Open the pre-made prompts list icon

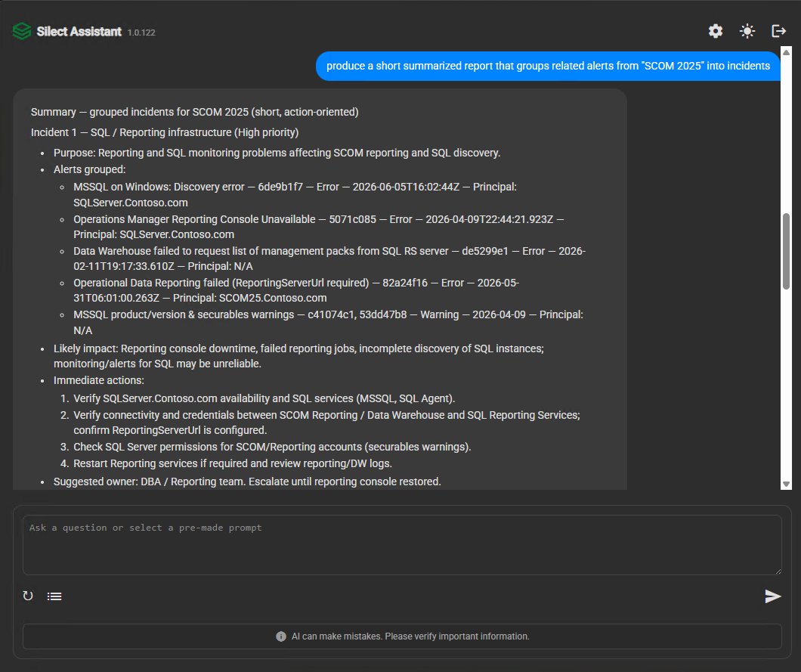click(x=54, y=596)
